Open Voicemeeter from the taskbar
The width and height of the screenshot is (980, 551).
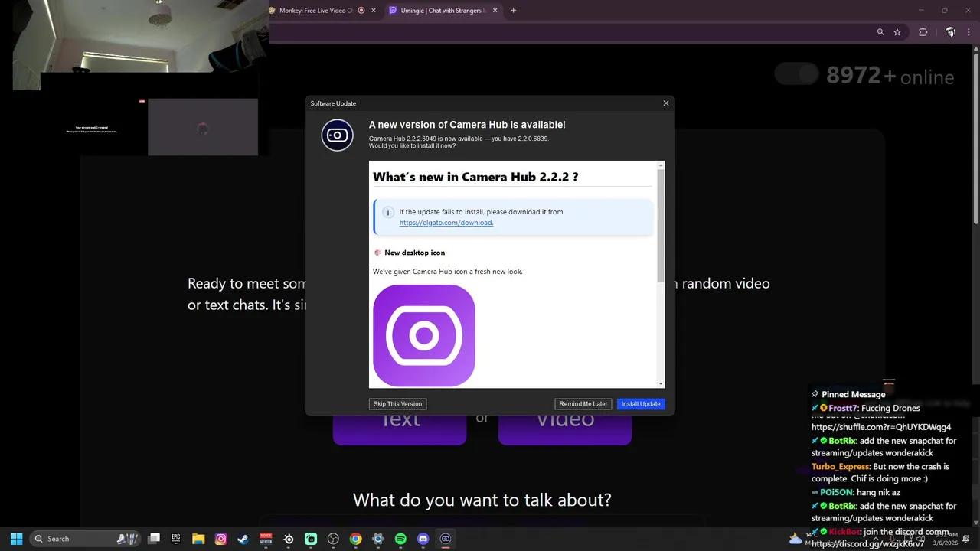[266, 539]
